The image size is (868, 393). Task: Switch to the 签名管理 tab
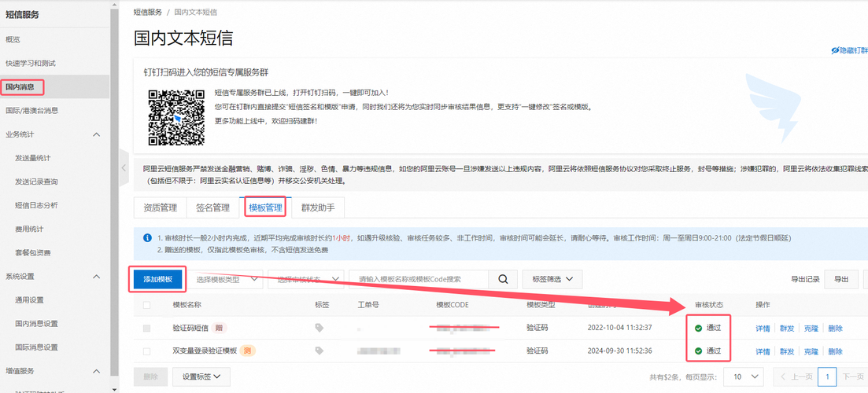212,208
